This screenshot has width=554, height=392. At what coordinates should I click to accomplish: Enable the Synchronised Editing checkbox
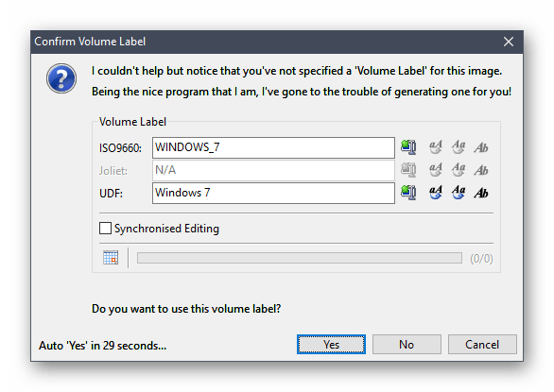click(x=105, y=229)
